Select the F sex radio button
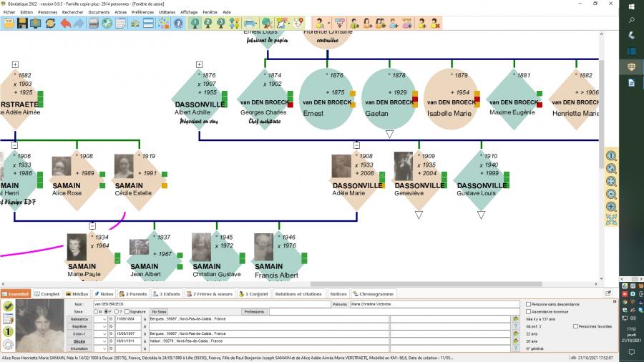Image resolution: width=644 pixels, height=362 pixels. click(x=106, y=312)
